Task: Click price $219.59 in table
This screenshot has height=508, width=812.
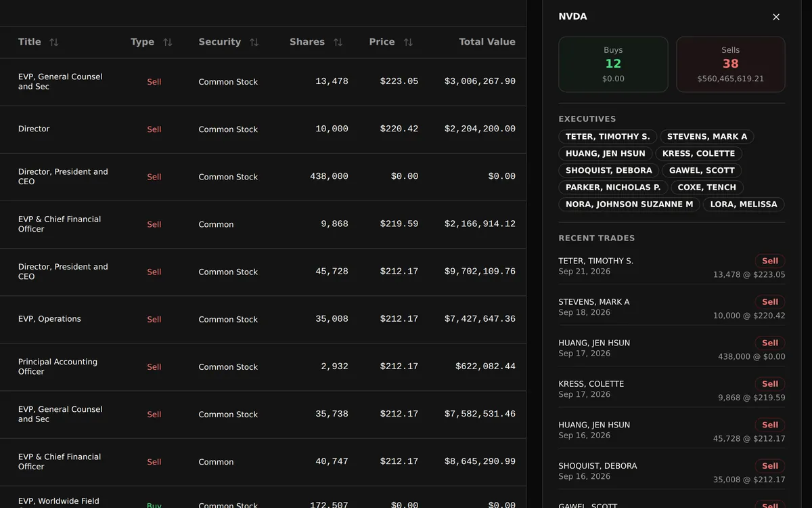Action: click(x=399, y=224)
